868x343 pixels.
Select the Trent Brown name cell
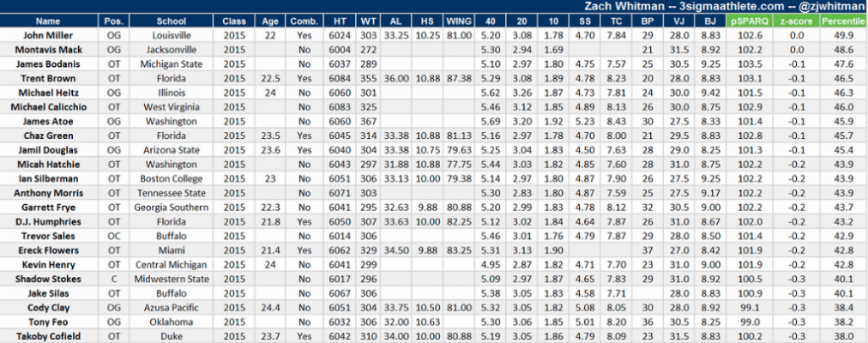click(x=48, y=79)
